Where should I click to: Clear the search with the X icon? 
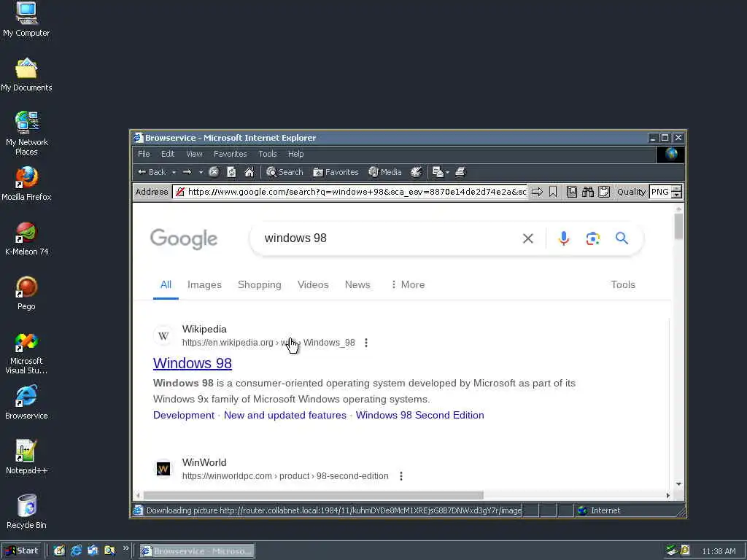point(528,238)
